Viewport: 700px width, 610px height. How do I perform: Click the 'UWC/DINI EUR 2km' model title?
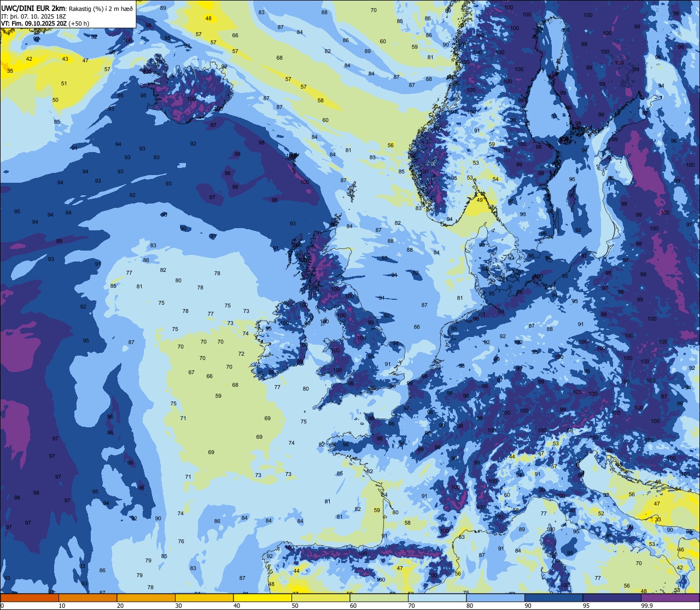[x=34, y=8]
